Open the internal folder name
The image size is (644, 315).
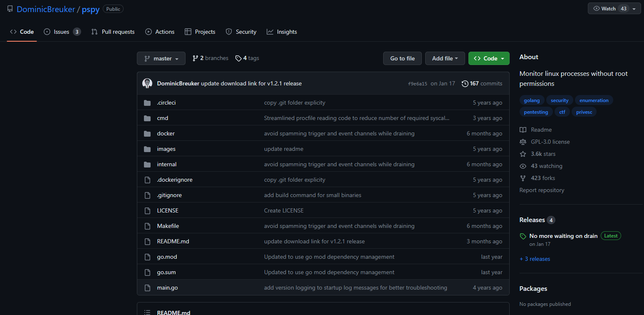click(x=167, y=164)
